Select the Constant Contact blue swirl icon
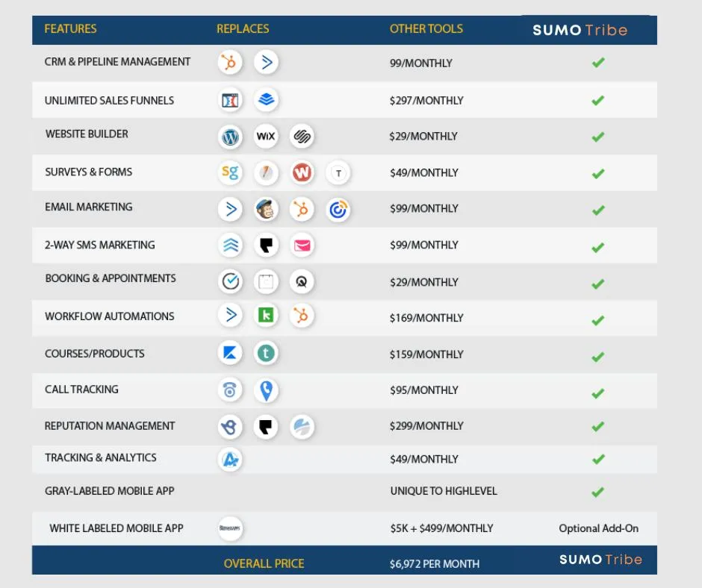 pos(338,210)
